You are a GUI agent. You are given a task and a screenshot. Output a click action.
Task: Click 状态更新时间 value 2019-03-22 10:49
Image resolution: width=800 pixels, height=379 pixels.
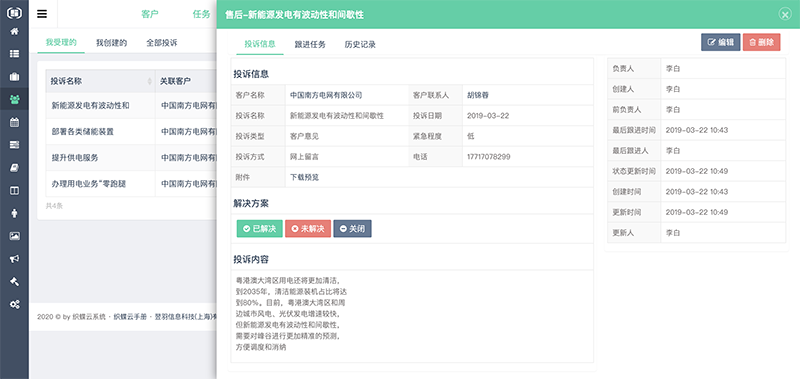pos(697,171)
